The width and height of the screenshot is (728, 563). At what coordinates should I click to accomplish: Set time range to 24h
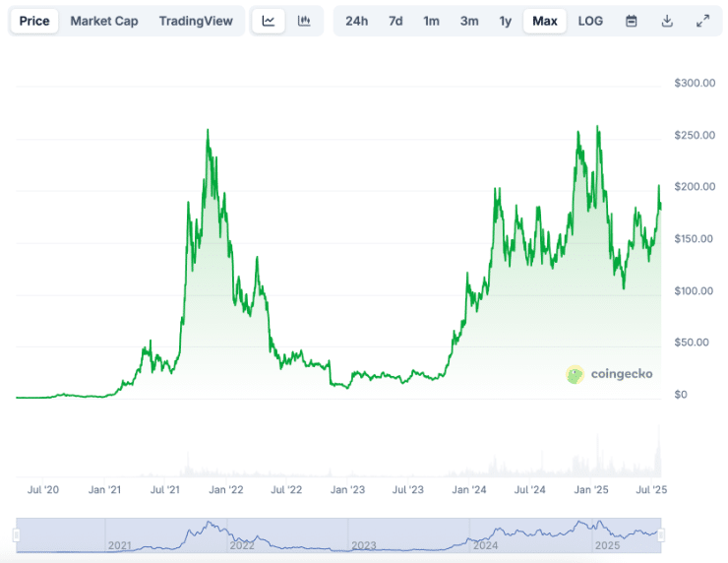(356, 21)
